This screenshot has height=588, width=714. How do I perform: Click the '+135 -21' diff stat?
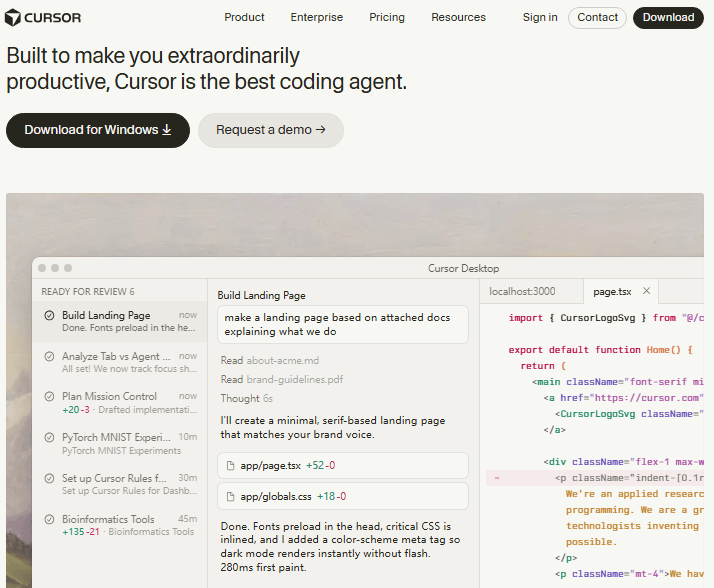tap(81, 532)
